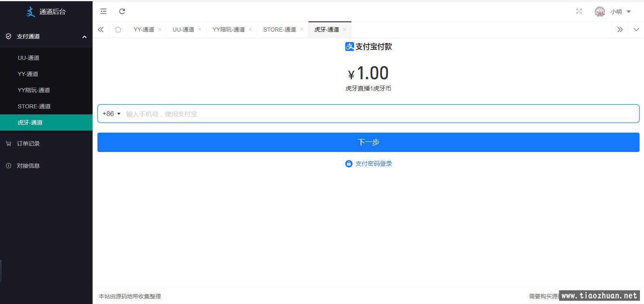Open YY陪玩-通道 in the sidebar
Viewport: 644px width, 304px height.
tap(46, 90)
